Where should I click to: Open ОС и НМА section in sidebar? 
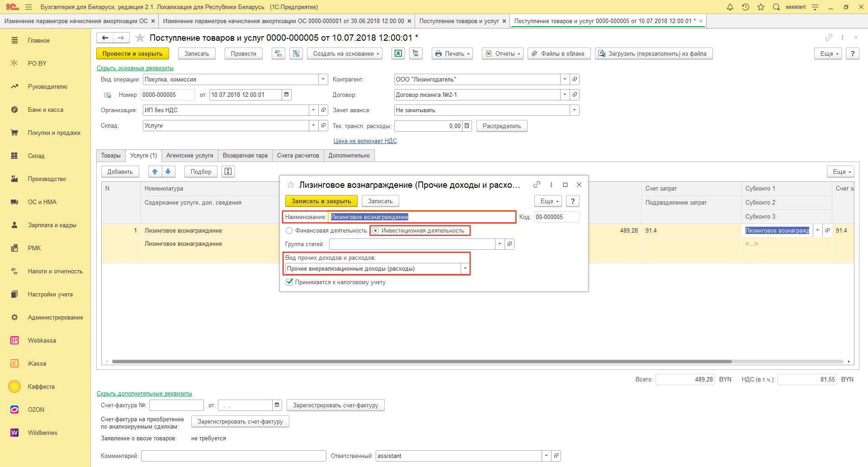pyautogui.click(x=42, y=202)
